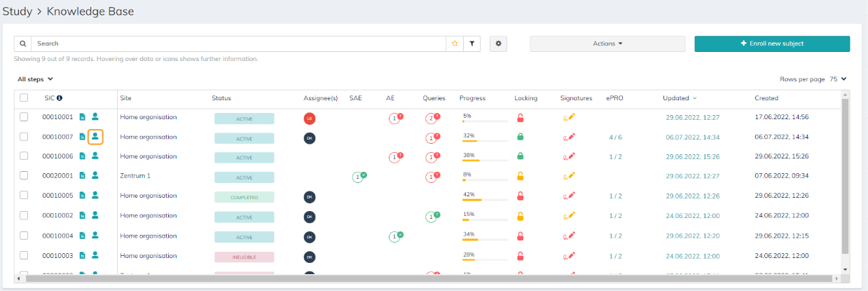Change the Rows per page dropdown
The image size is (868, 291).
coord(838,79)
